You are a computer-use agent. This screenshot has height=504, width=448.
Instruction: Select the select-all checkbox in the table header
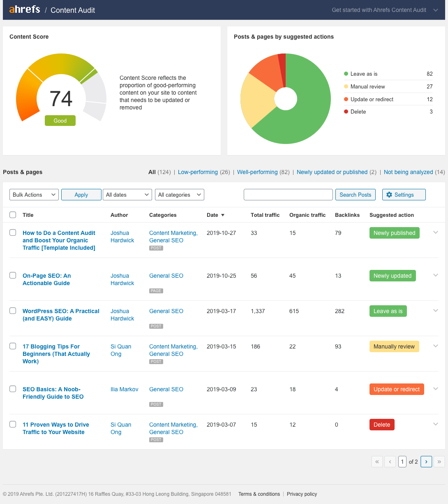pyautogui.click(x=13, y=214)
